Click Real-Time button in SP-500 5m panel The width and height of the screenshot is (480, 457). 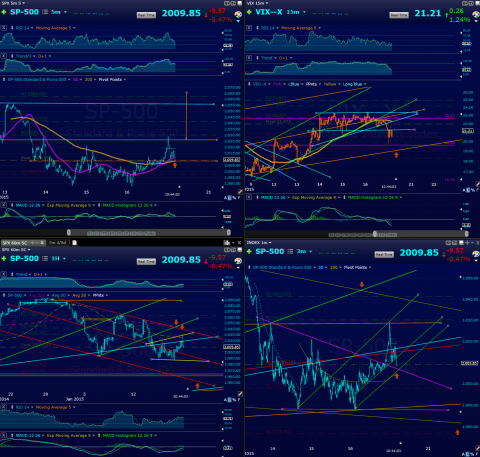(146, 15)
